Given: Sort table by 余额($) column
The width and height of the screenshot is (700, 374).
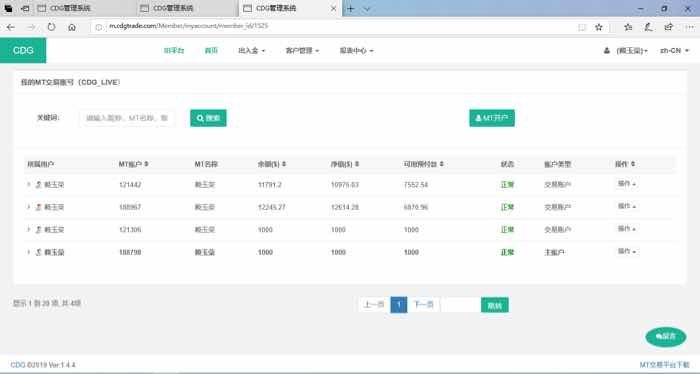Looking at the screenshot, I should 272,164.
